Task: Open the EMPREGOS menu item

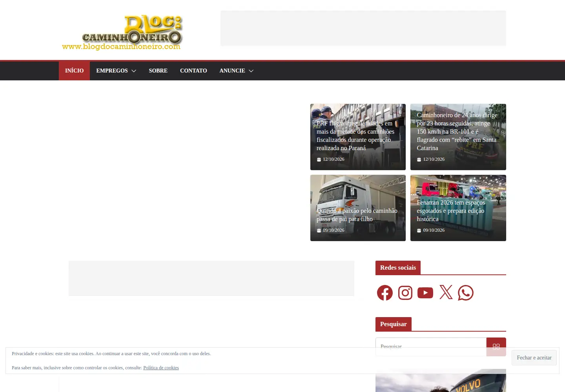Action: (x=112, y=71)
